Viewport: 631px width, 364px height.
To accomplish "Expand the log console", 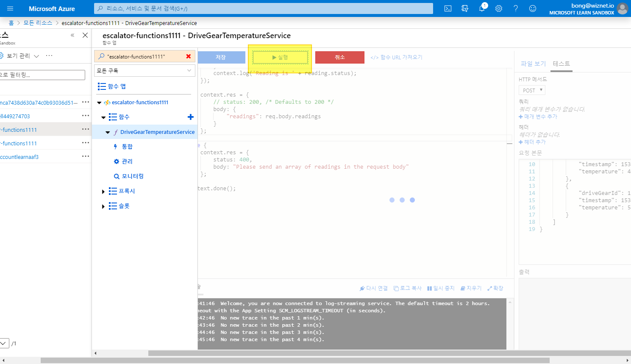I will 495,288.
